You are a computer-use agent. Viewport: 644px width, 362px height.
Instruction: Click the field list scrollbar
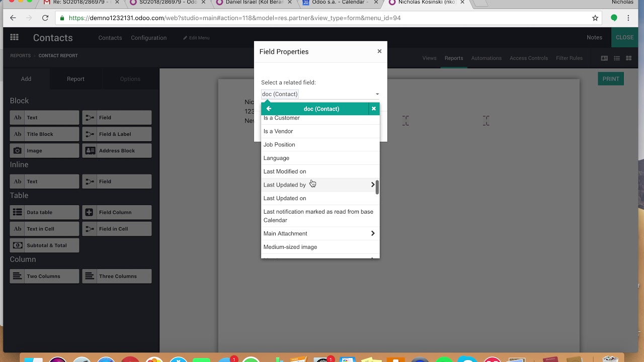pos(377,187)
